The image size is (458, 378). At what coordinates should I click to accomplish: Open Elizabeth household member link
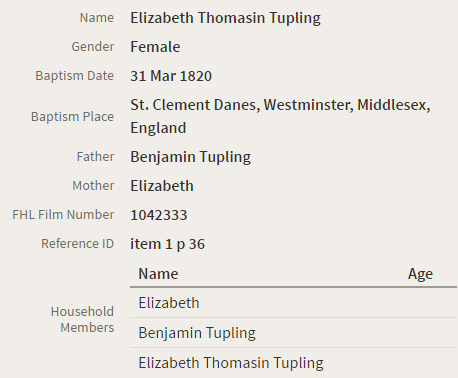(169, 303)
